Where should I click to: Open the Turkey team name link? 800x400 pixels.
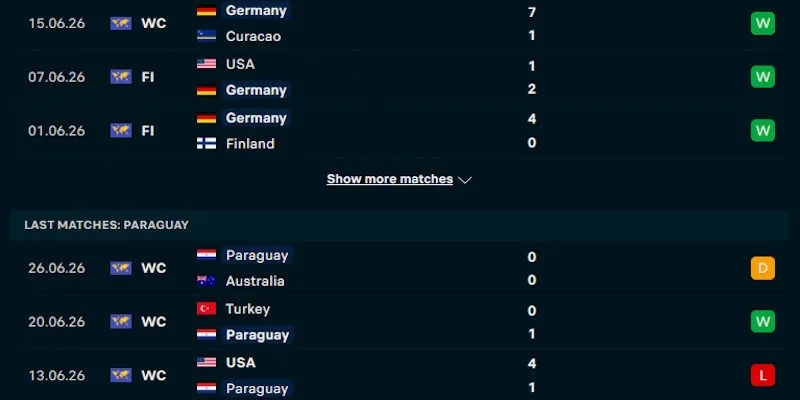(x=247, y=309)
